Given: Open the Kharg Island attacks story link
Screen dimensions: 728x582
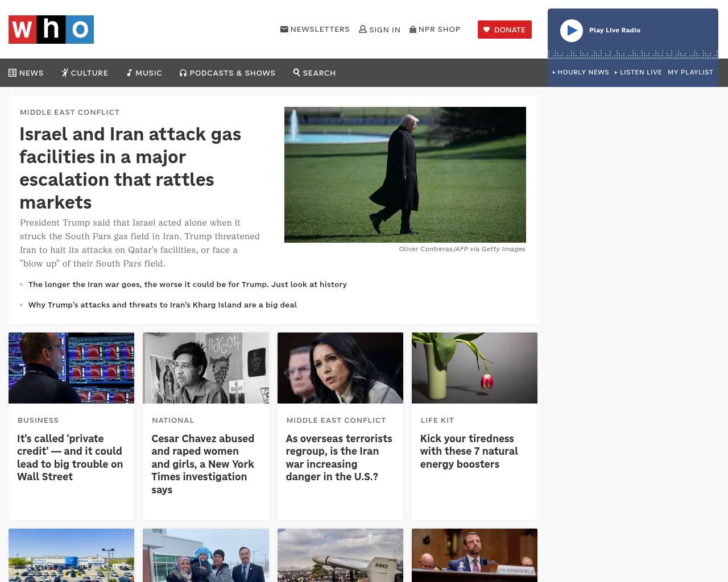Looking at the screenshot, I should pos(163,305).
